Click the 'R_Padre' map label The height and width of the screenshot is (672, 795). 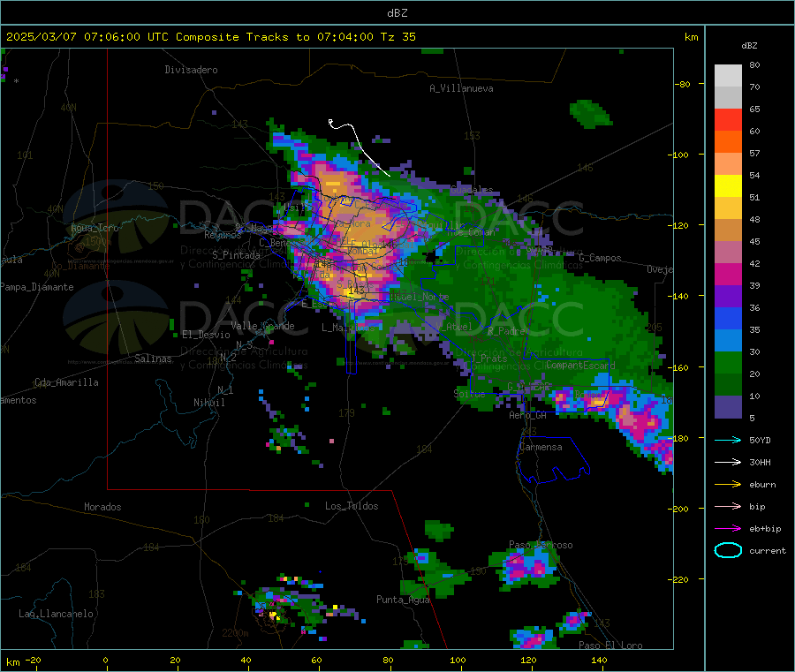pyautogui.click(x=507, y=331)
